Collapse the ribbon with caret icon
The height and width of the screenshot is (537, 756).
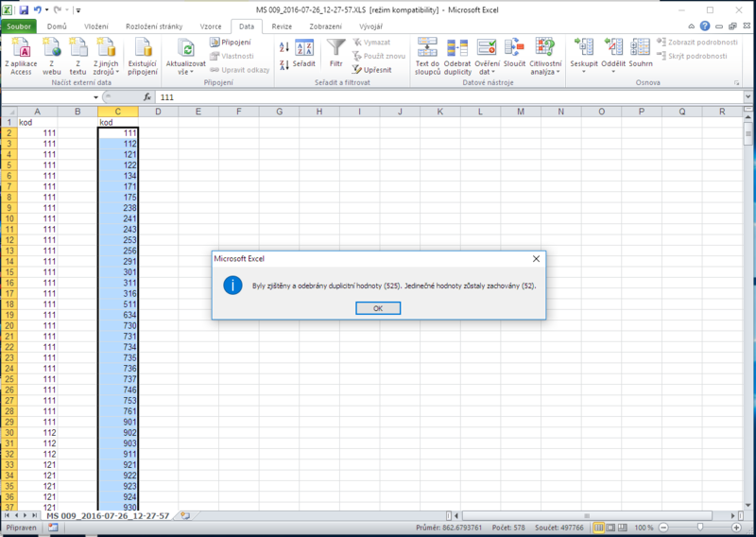(692, 26)
